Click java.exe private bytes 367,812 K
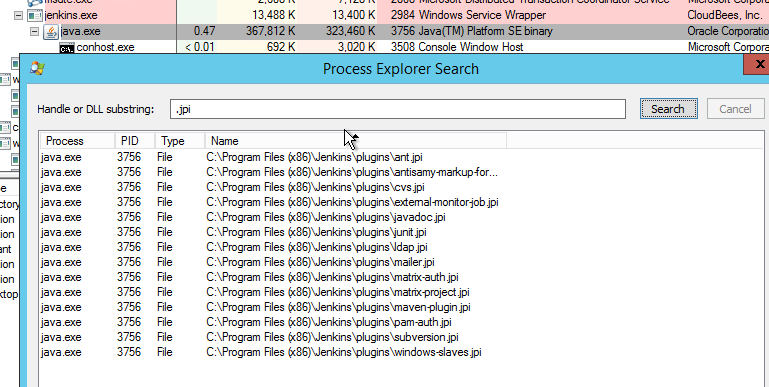 (271, 32)
